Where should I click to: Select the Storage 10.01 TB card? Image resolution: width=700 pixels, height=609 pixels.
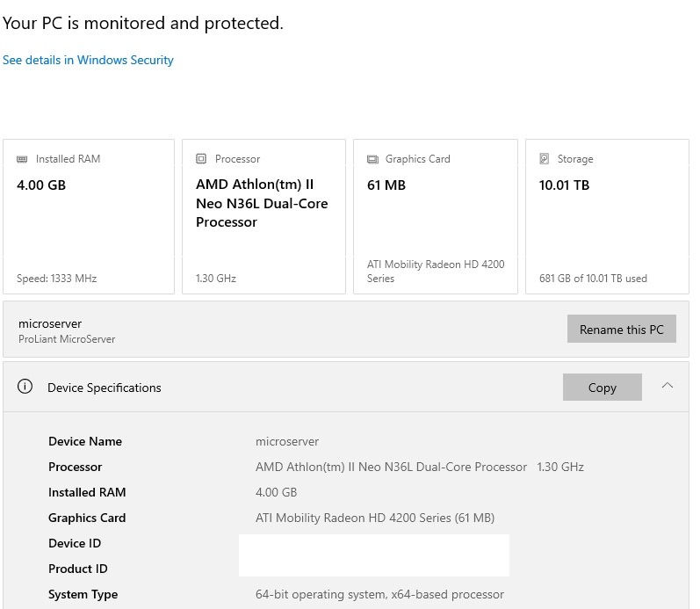(607, 216)
